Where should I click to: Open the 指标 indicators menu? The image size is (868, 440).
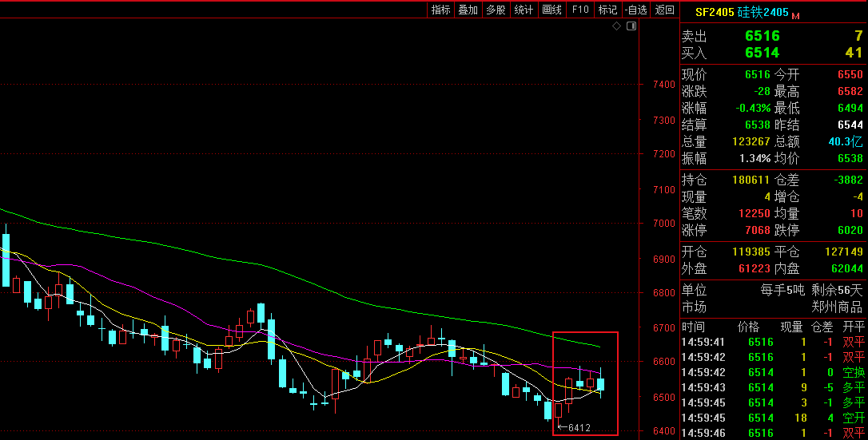(x=440, y=10)
